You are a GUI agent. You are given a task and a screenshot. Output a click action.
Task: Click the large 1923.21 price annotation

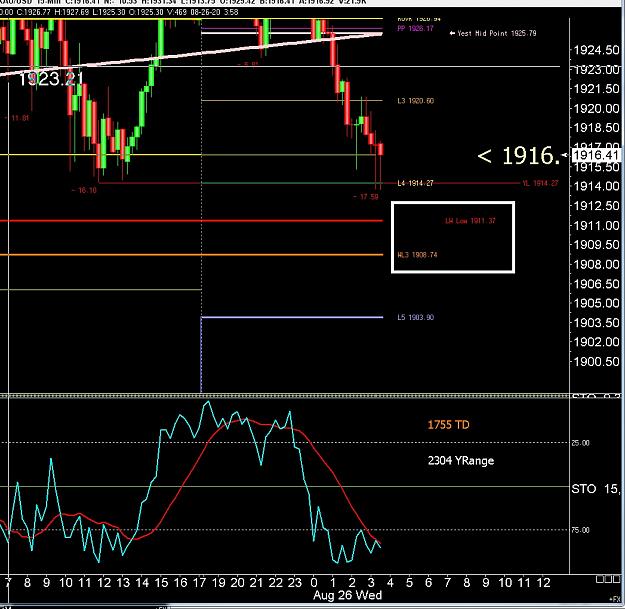(x=51, y=79)
